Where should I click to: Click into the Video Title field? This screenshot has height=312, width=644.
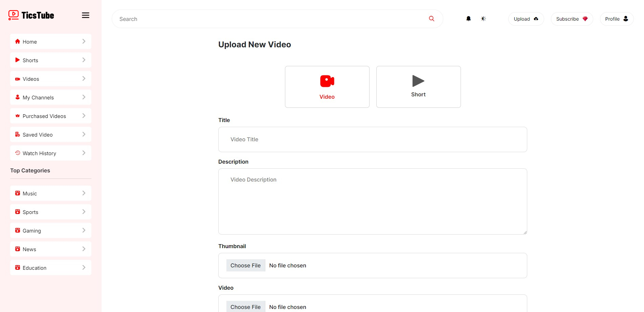coord(372,139)
